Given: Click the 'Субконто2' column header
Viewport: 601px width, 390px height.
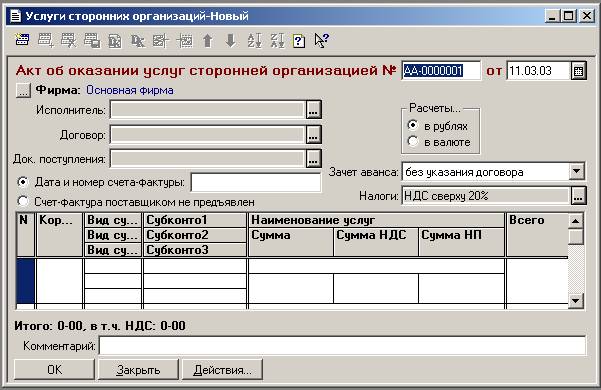Looking at the screenshot, I should coord(194,235).
